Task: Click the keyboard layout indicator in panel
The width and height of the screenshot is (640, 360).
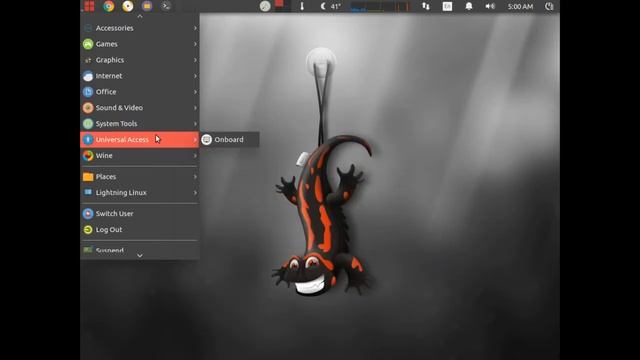Action: pyautogui.click(x=447, y=6)
